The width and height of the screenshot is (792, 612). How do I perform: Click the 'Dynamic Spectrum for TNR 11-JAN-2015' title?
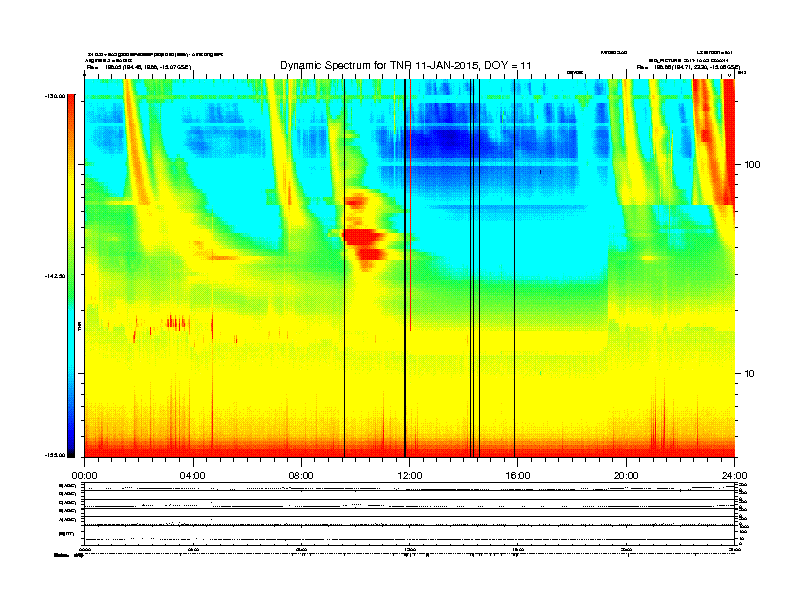[x=406, y=66]
